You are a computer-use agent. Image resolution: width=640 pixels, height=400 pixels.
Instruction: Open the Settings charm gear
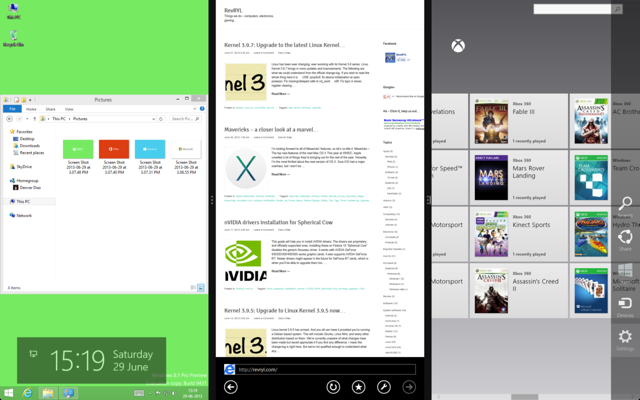click(x=625, y=340)
